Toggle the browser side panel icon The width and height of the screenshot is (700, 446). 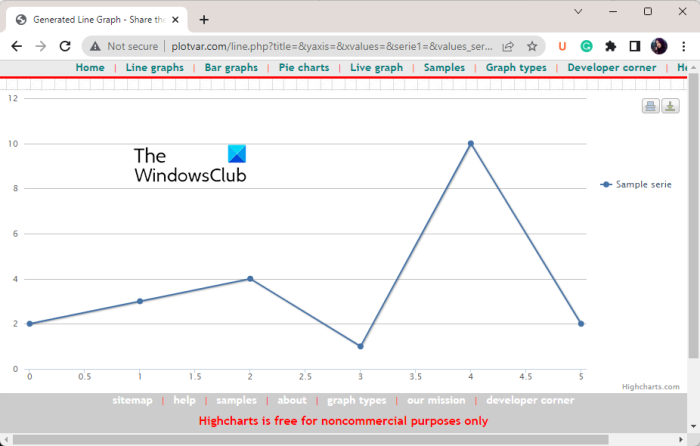click(634, 46)
